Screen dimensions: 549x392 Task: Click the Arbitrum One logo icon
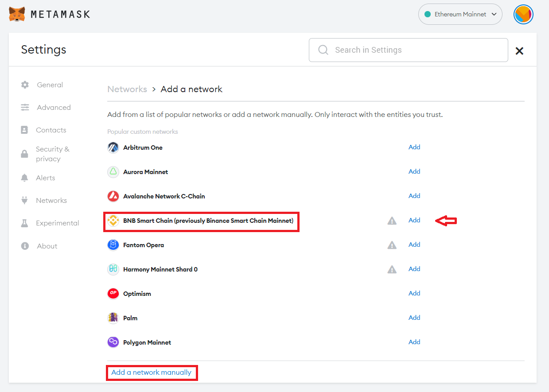point(113,147)
